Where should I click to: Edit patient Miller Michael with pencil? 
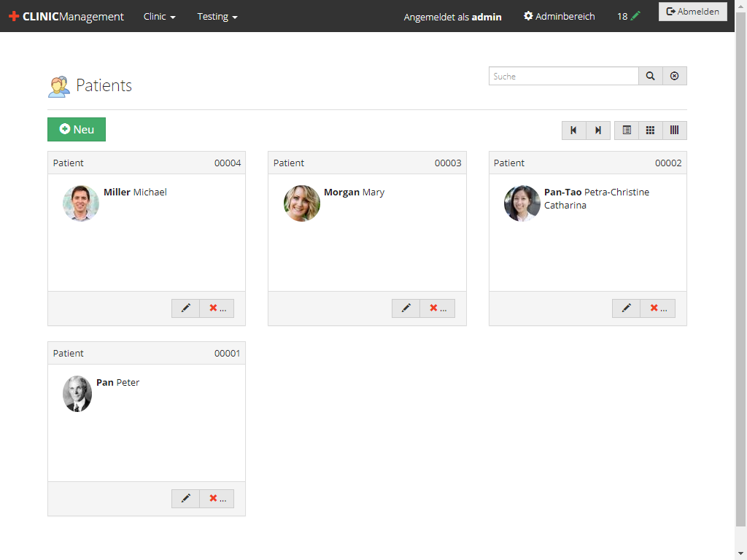(x=186, y=308)
